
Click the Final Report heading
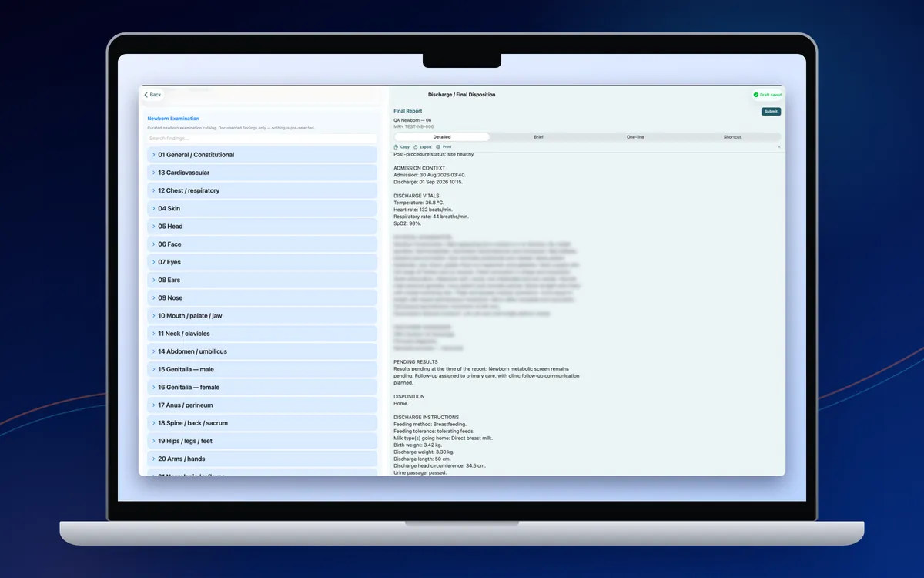click(408, 111)
